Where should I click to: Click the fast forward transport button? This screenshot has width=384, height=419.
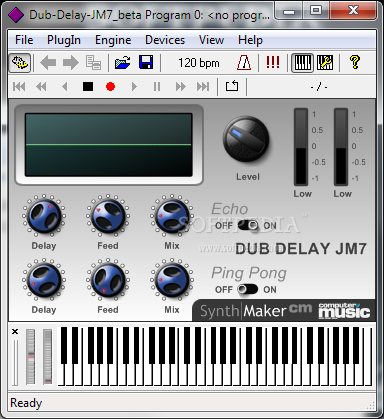tap(180, 87)
